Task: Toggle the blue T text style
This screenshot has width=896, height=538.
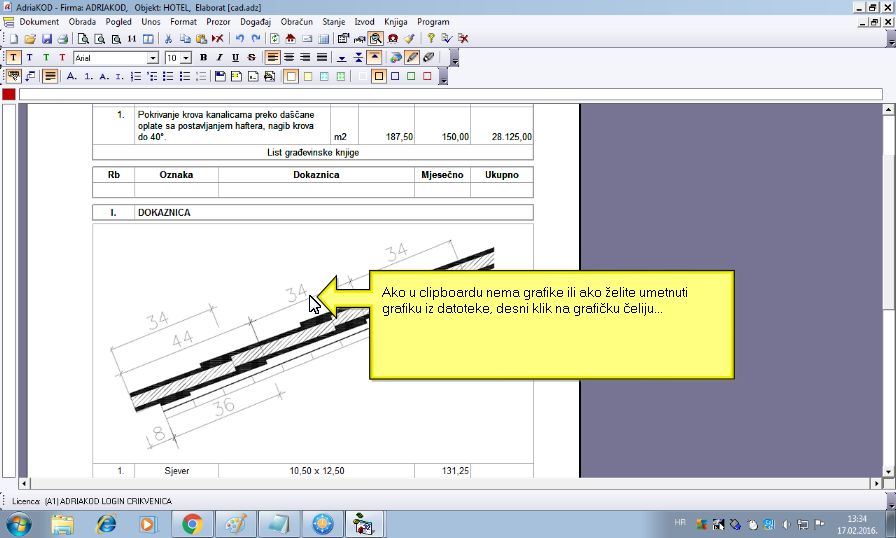Action: tap(30, 58)
